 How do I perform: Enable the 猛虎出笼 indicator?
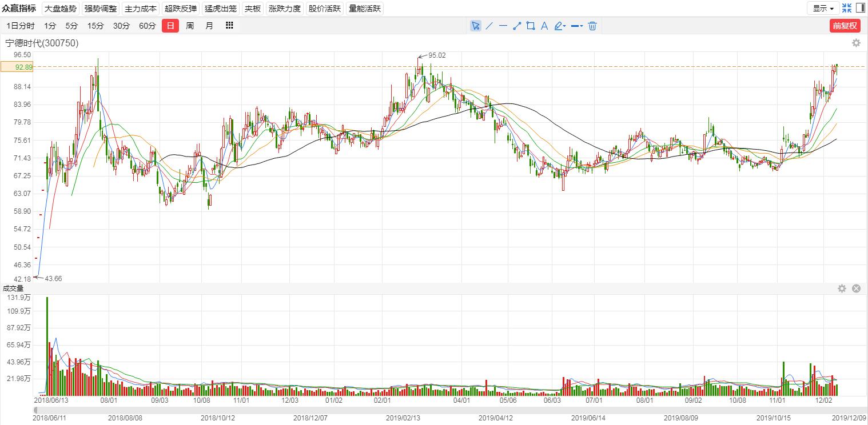[220, 9]
